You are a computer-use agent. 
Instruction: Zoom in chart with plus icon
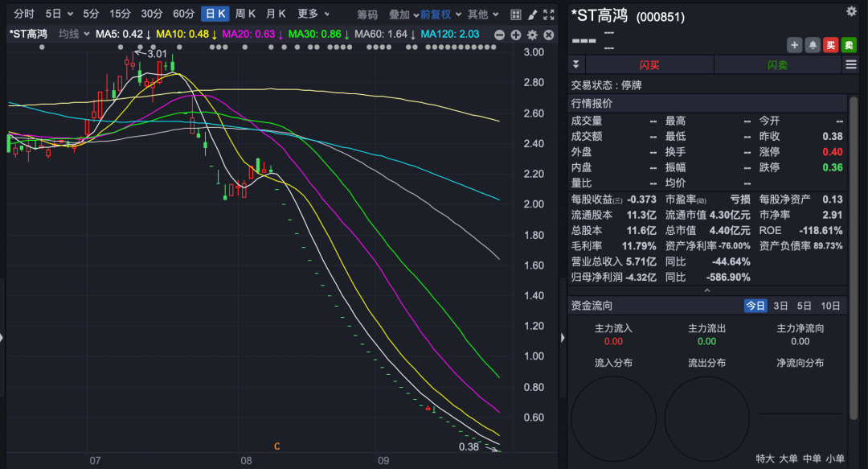515,35
